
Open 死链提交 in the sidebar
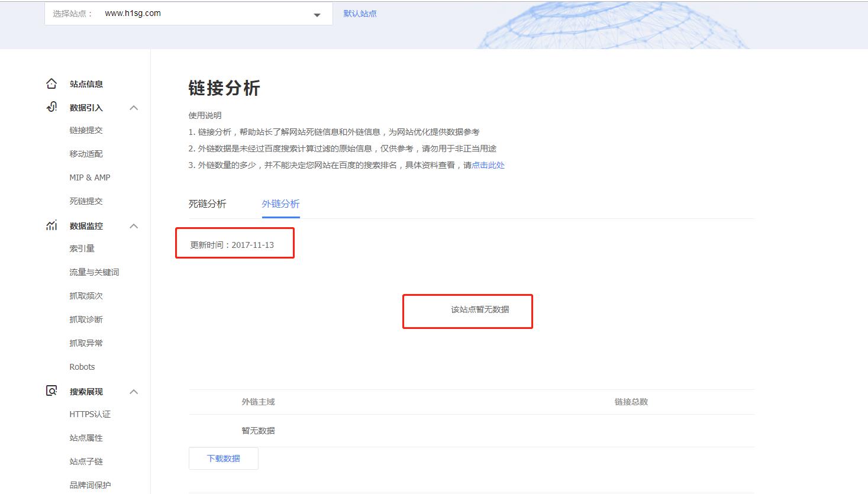coord(86,201)
